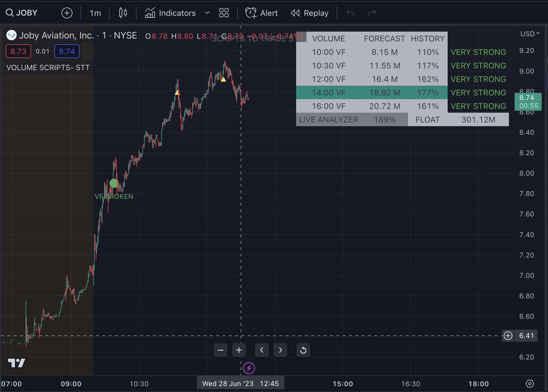548x392 pixels.
Task: Open the Indicators dropdown chevron
Action: point(207,13)
